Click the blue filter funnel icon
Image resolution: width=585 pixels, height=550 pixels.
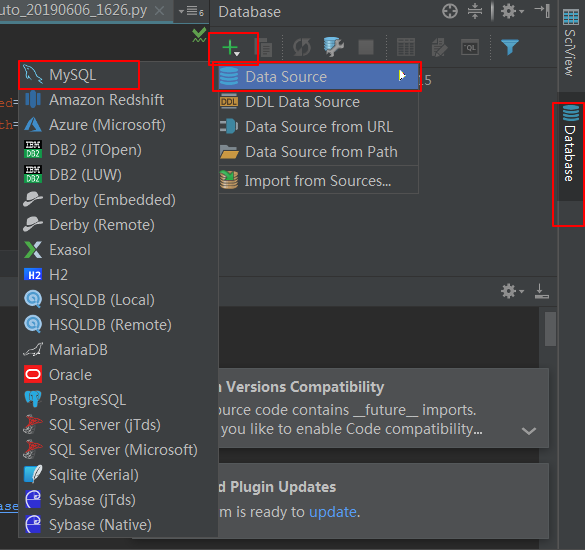pos(510,47)
